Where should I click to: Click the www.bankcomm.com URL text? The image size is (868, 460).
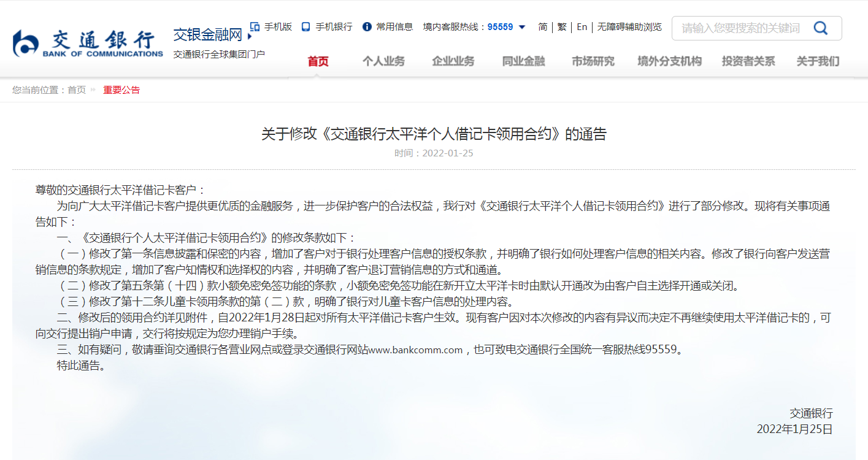click(415, 350)
